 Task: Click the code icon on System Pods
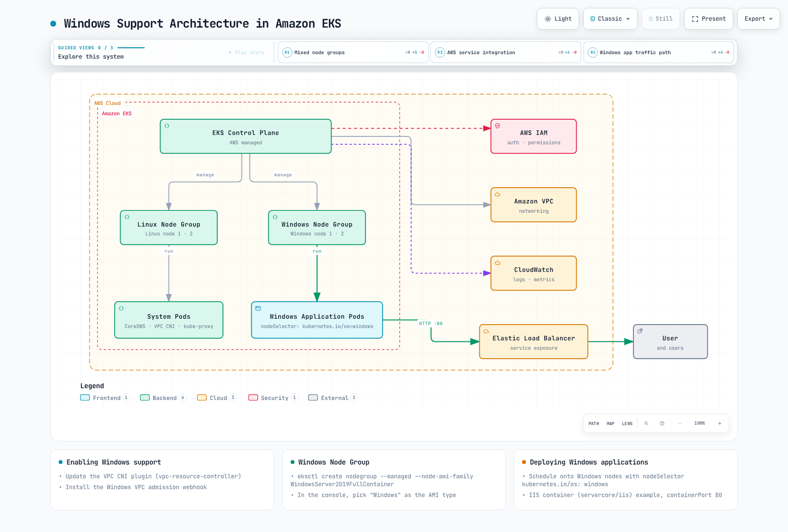point(121,308)
